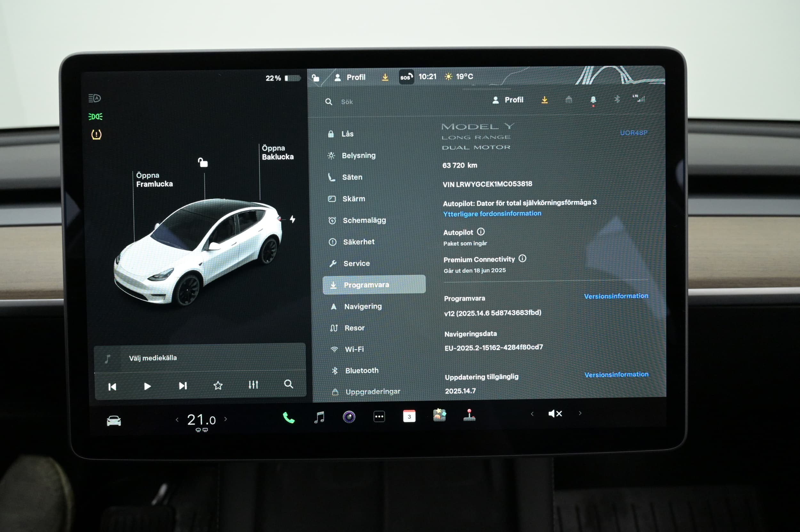Tap the download icon in settings header
Image resolution: width=800 pixels, height=532 pixels.
pyautogui.click(x=544, y=100)
